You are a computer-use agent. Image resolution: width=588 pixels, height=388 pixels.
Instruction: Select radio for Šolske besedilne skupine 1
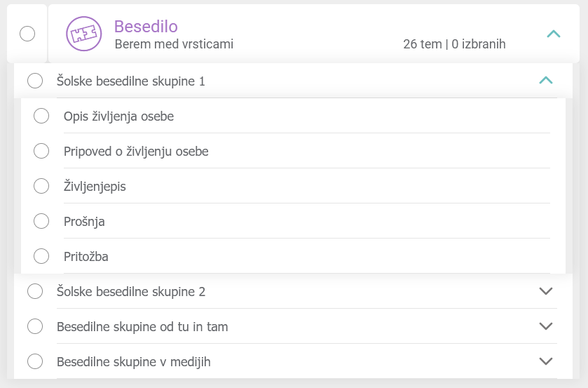(35, 81)
